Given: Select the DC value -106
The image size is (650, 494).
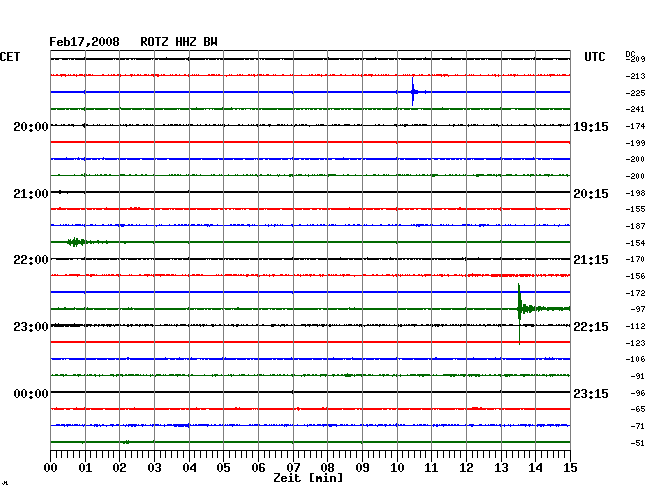Looking at the screenshot, I should [x=635, y=359].
